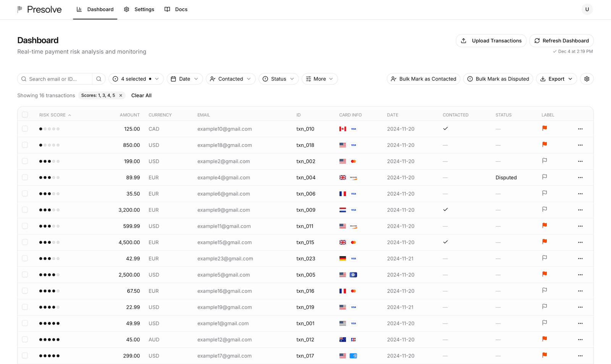This screenshot has width=611, height=364.
Task: Open the Date filter dropdown
Action: [x=184, y=79]
